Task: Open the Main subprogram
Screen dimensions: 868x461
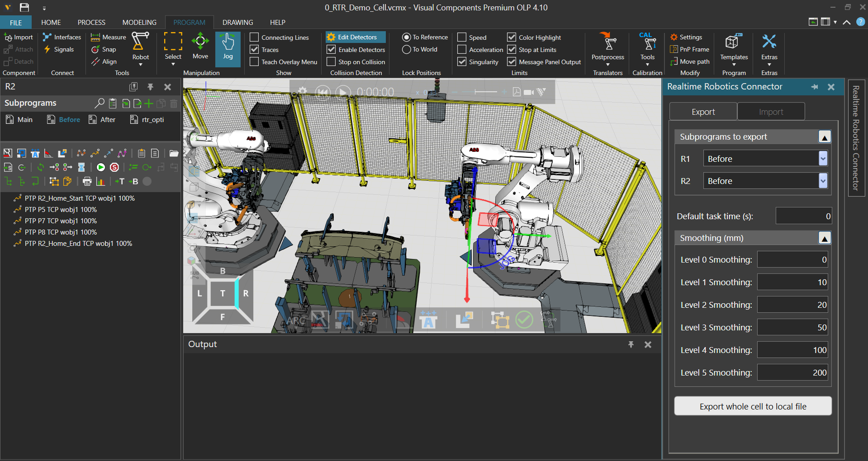Action: pos(19,119)
